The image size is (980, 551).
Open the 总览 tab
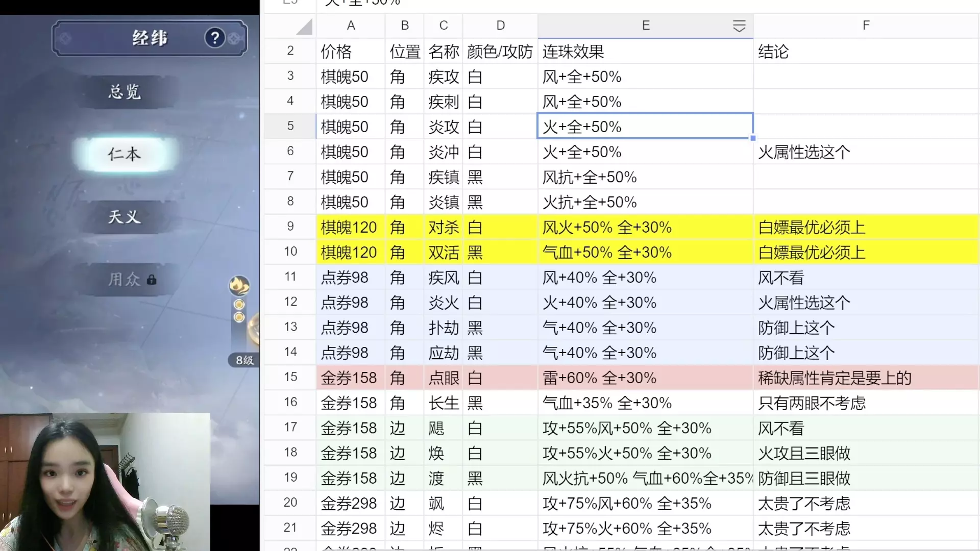tap(125, 92)
